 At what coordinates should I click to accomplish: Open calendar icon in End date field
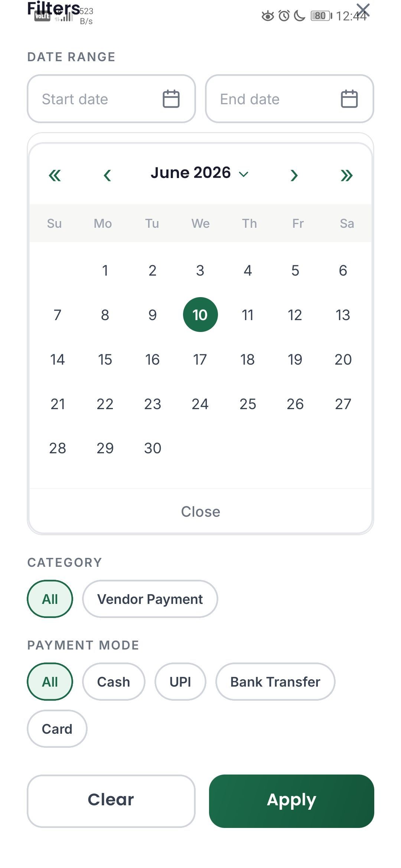349,99
